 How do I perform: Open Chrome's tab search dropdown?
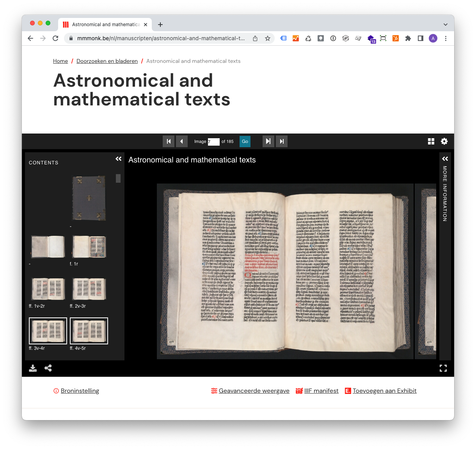pyautogui.click(x=446, y=24)
